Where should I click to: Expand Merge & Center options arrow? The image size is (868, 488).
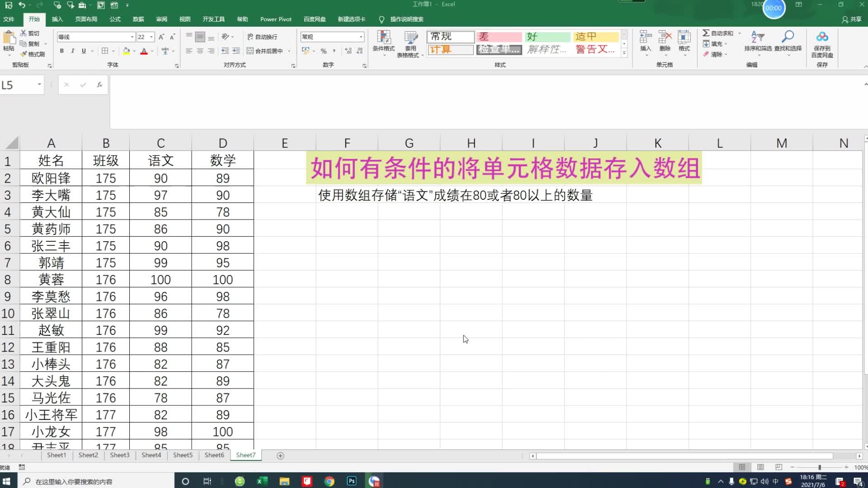tap(289, 51)
